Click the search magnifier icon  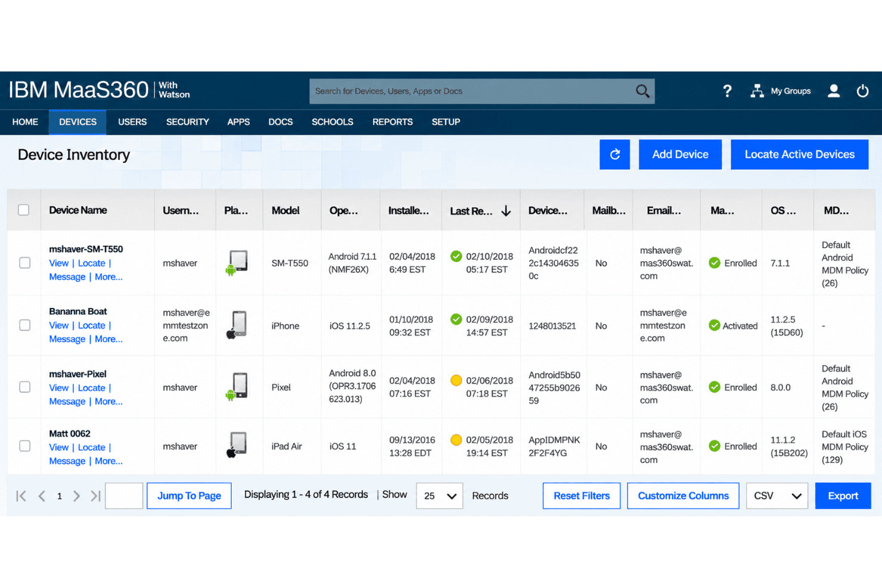(642, 91)
